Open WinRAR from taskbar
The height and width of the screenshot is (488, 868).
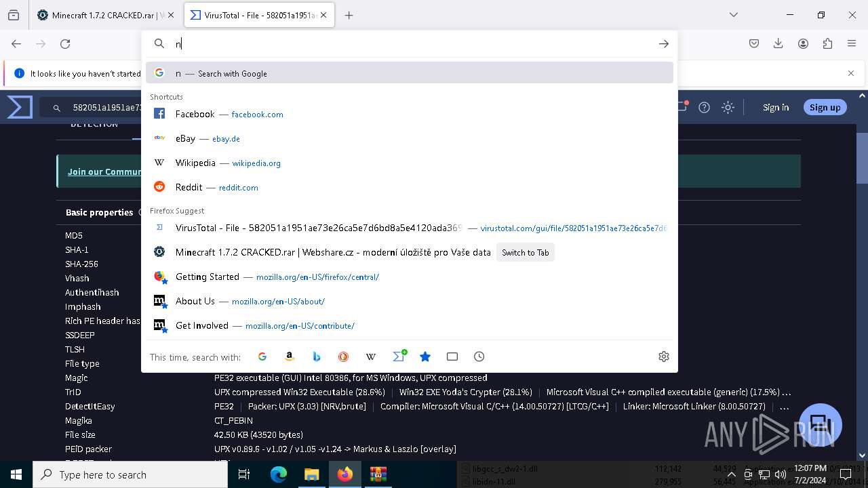tap(378, 474)
